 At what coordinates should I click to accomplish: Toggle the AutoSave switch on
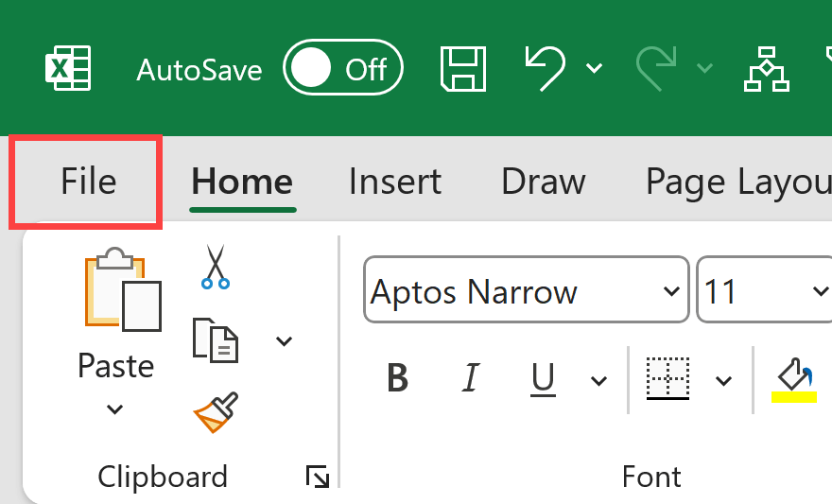pos(343,67)
